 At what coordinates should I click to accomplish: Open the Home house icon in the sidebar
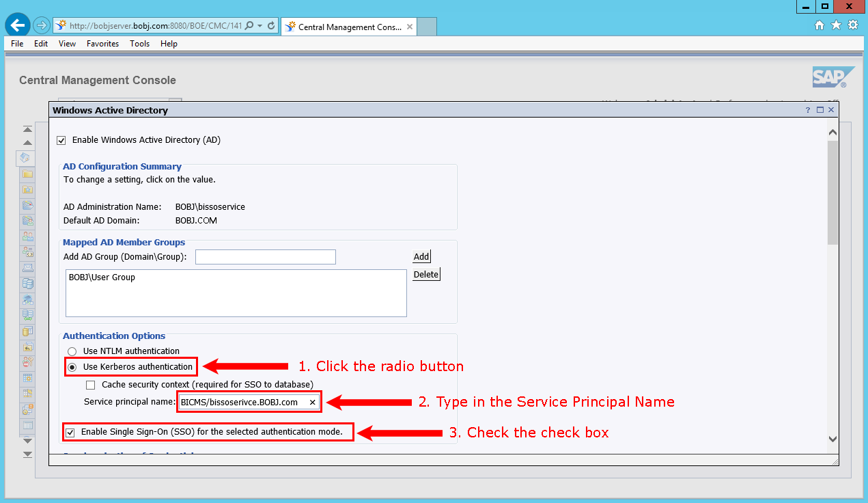click(25, 158)
